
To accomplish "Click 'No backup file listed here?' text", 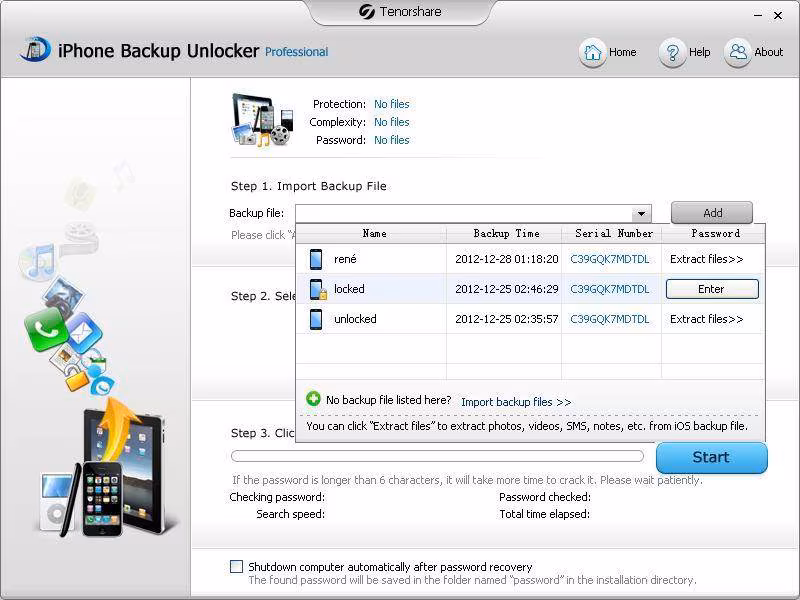I will click(389, 400).
